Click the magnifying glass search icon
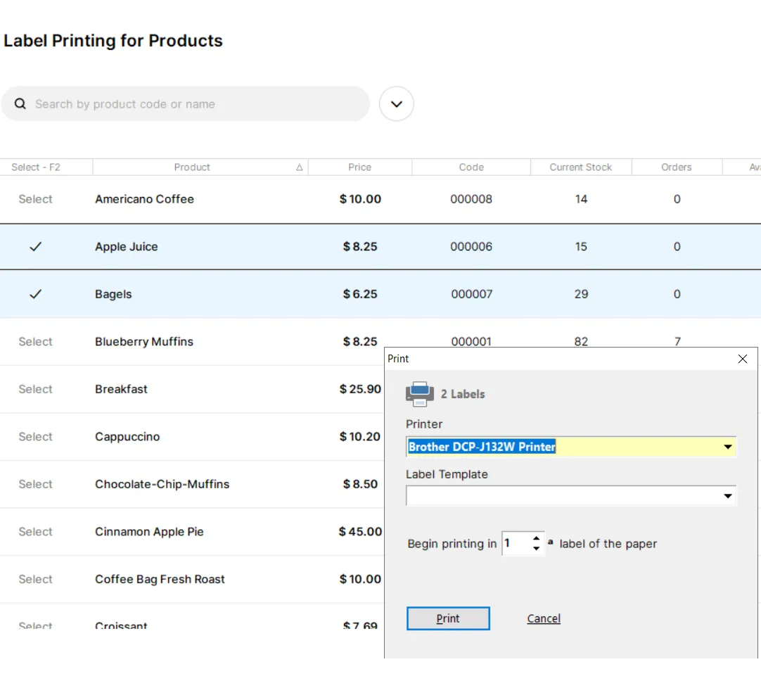This screenshot has width=761, height=700. click(20, 103)
